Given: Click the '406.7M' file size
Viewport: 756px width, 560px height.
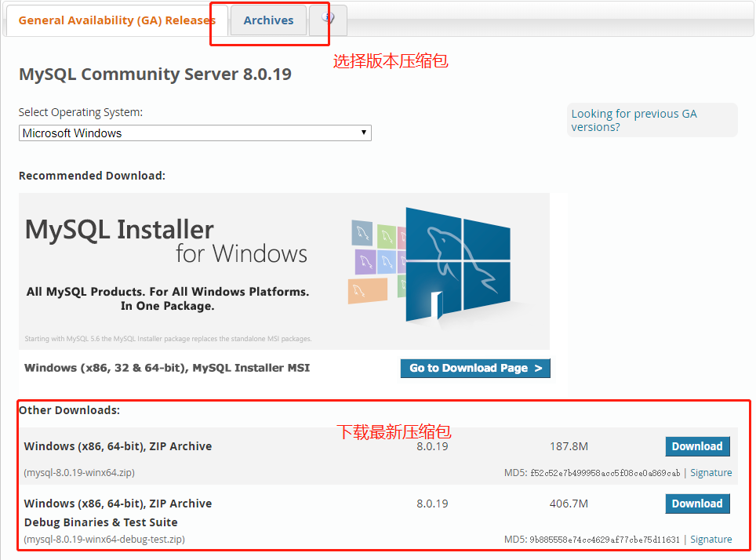Looking at the screenshot, I should tap(569, 504).
